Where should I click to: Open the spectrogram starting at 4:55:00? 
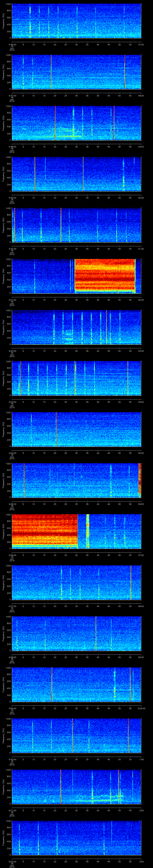(76, 481)
